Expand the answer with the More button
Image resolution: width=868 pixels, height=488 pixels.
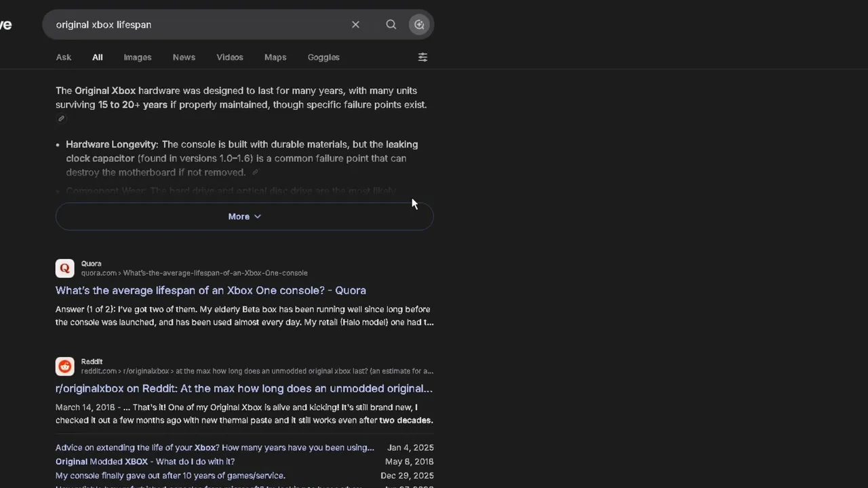(x=244, y=216)
